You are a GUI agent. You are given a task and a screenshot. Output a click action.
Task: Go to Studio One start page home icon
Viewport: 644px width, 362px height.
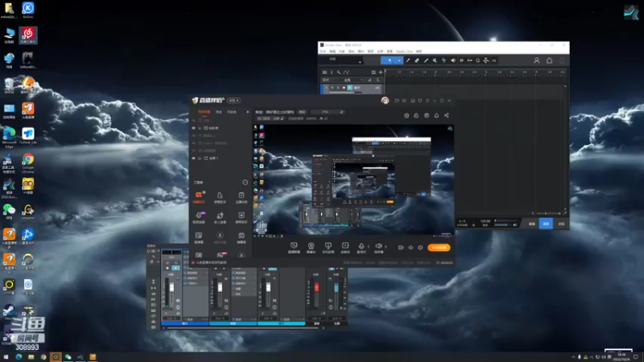coord(549,60)
